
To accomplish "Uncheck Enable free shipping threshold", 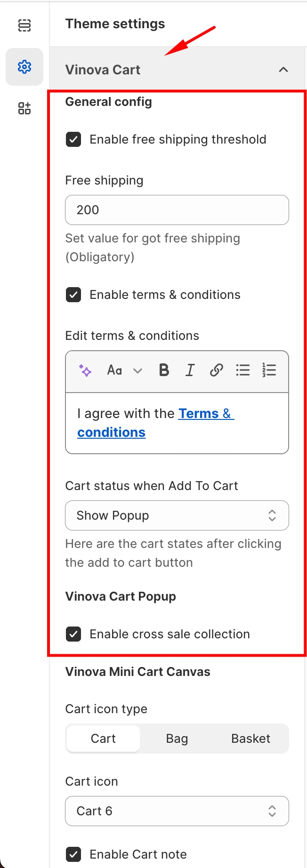I will [73, 140].
